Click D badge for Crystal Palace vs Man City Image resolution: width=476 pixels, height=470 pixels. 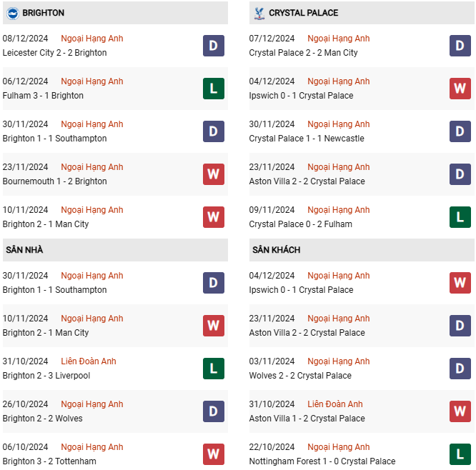coord(460,46)
